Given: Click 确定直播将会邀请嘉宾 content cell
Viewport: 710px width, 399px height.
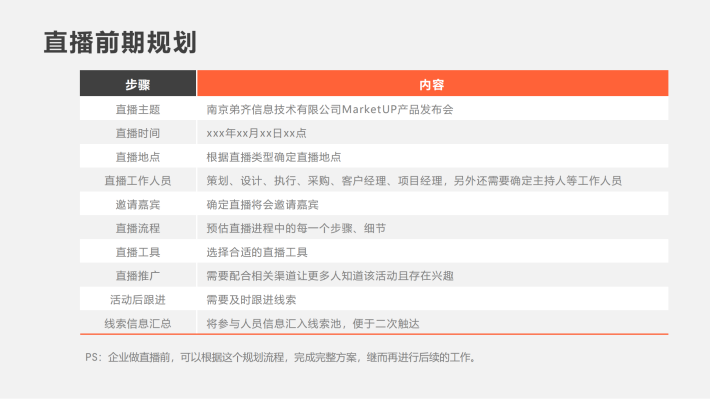Looking at the screenshot, I should (x=432, y=204).
